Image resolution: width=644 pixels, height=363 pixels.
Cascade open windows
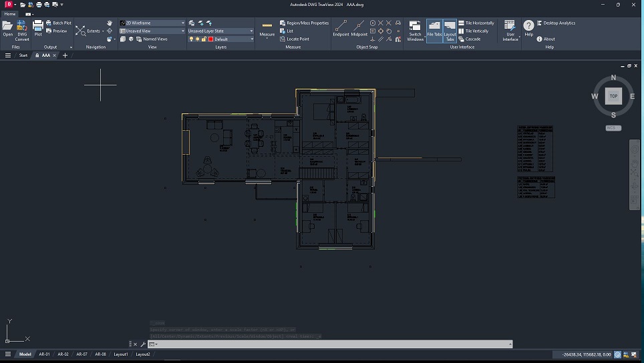click(469, 39)
